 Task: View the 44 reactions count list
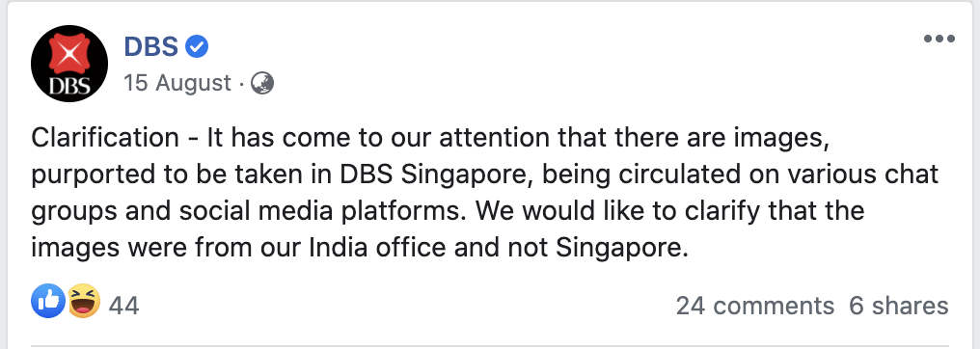(x=123, y=306)
